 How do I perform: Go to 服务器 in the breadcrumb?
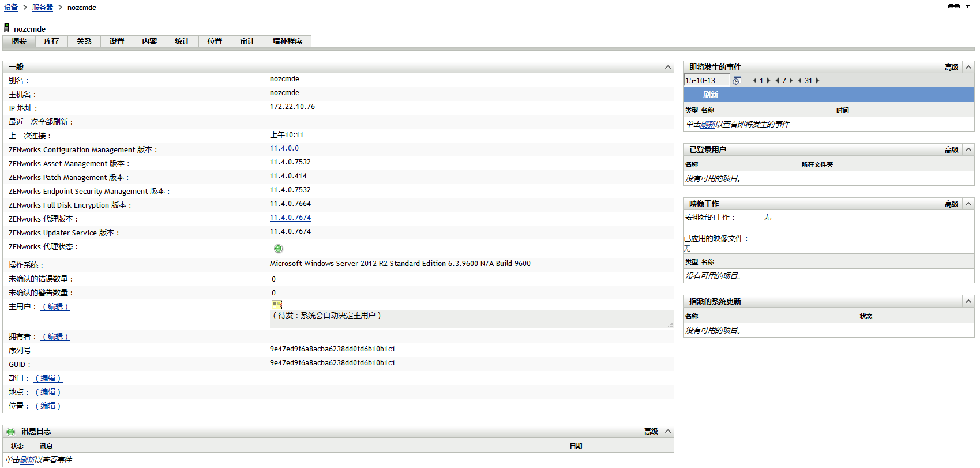[43, 8]
